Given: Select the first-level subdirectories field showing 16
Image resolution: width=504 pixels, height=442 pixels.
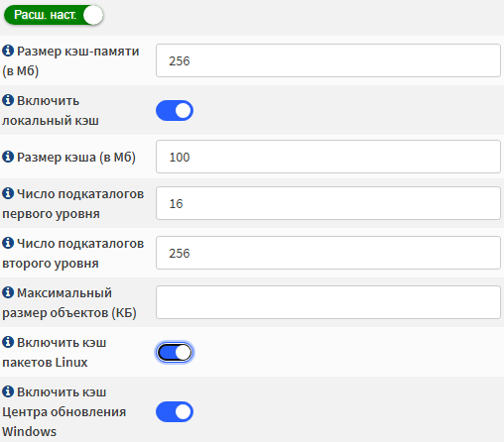Looking at the screenshot, I should pyautogui.click(x=328, y=203).
